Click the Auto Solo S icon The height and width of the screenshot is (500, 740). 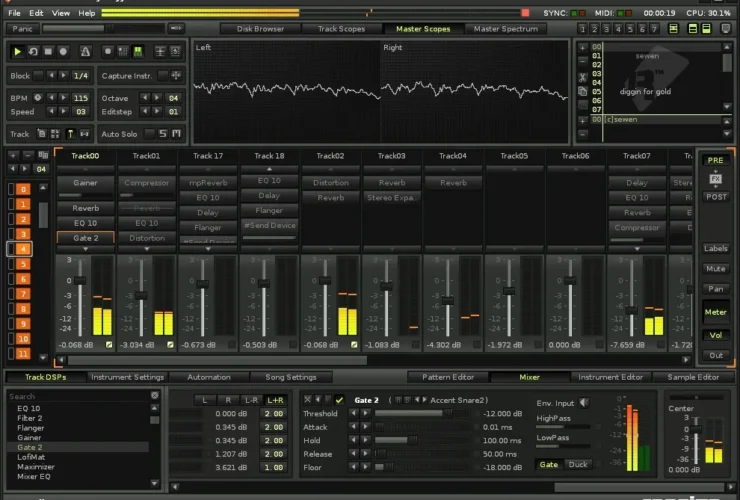tap(163, 133)
